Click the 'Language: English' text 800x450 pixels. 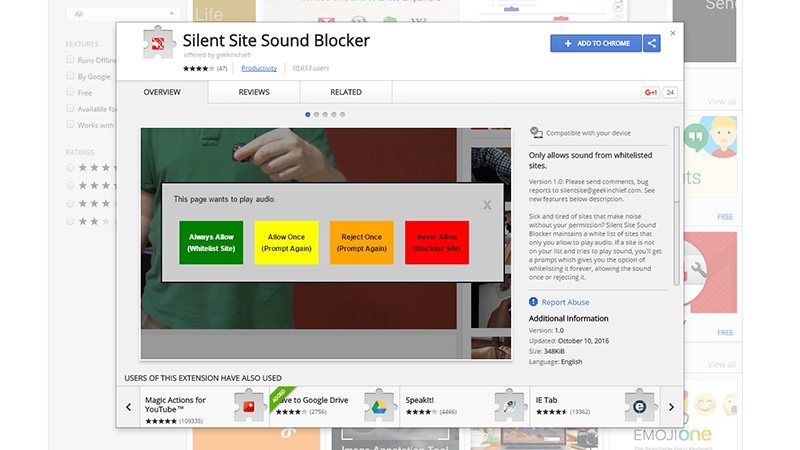pos(556,362)
